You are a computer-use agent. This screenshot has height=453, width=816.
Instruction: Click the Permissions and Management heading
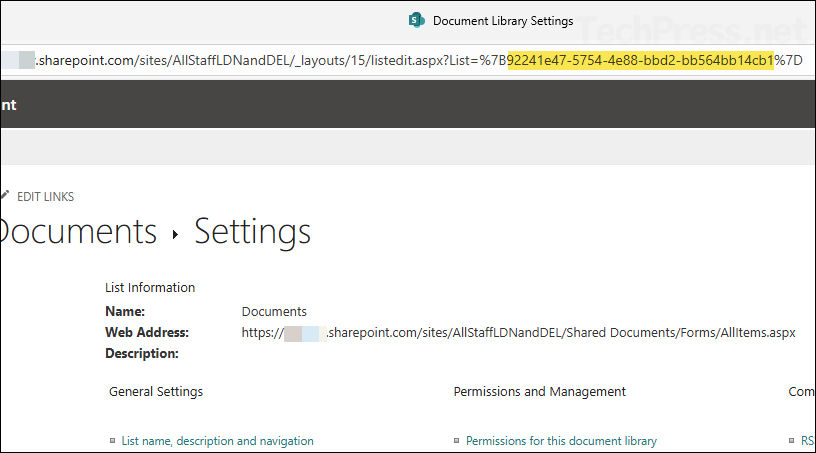(x=540, y=392)
